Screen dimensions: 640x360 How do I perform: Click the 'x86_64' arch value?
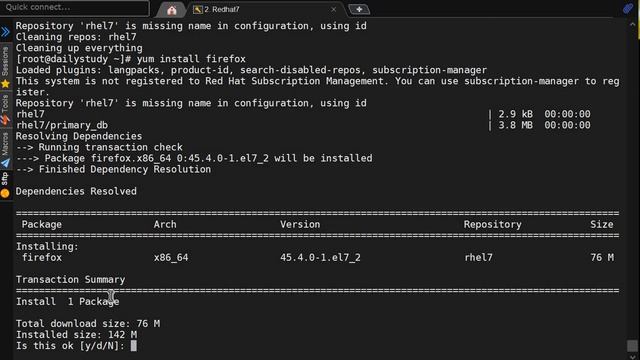[x=171, y=258]
